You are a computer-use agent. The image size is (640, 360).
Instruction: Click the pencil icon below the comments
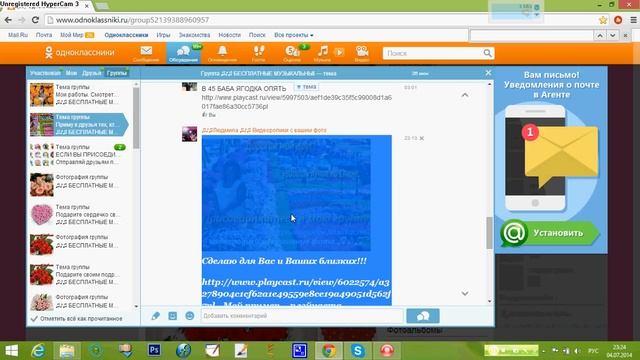click(156, 316)
